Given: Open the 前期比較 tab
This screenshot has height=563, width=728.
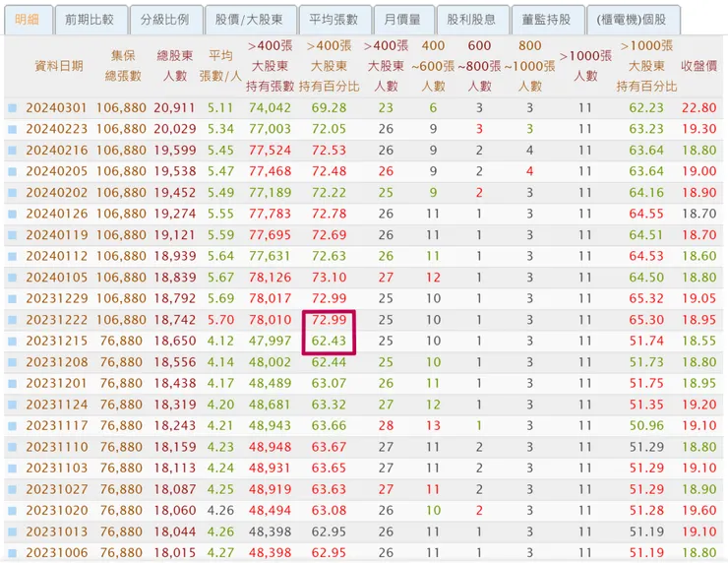Looking at the screenshot, I should tap(91, 20).
